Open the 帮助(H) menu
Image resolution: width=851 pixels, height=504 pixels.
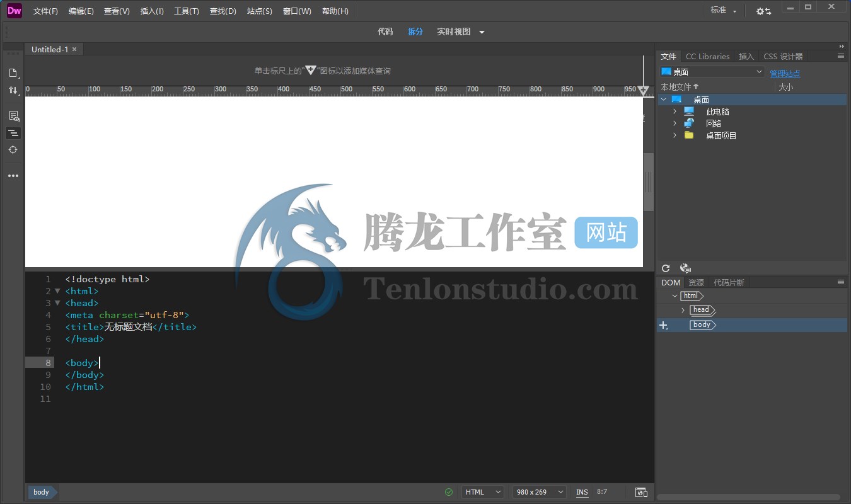click(x=335, y=11)
